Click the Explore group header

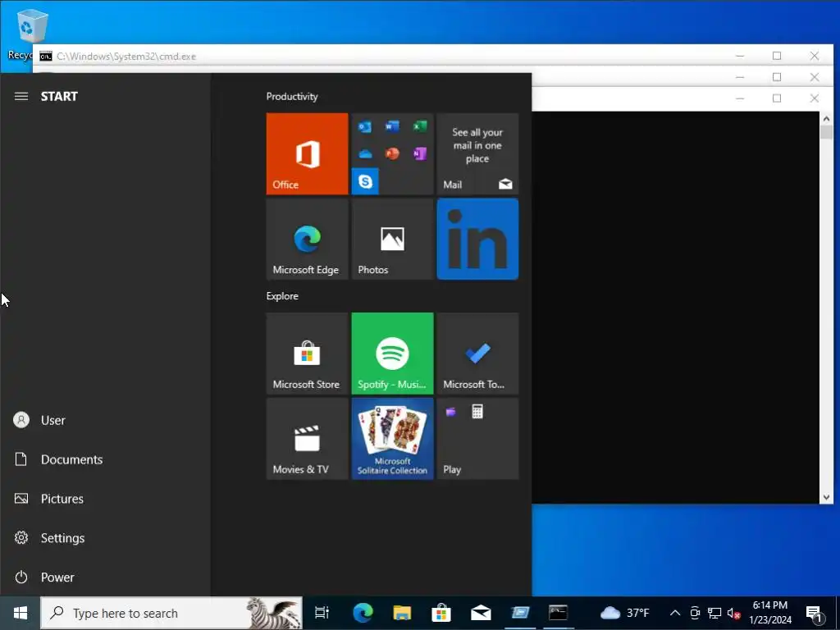coord(282,295)
